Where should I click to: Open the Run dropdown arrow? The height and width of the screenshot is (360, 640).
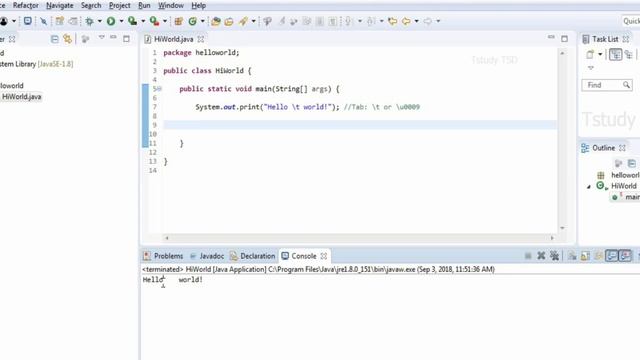pos(121,21)
